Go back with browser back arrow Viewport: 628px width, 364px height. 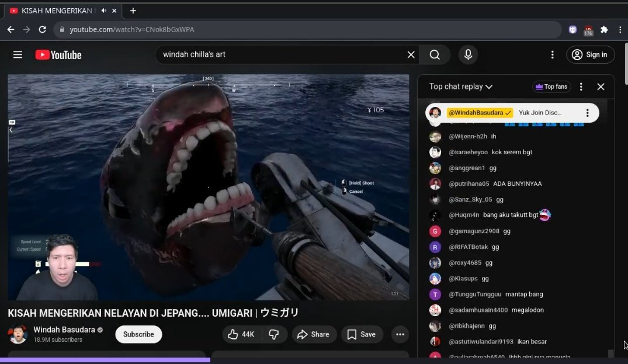pos(11,29)
